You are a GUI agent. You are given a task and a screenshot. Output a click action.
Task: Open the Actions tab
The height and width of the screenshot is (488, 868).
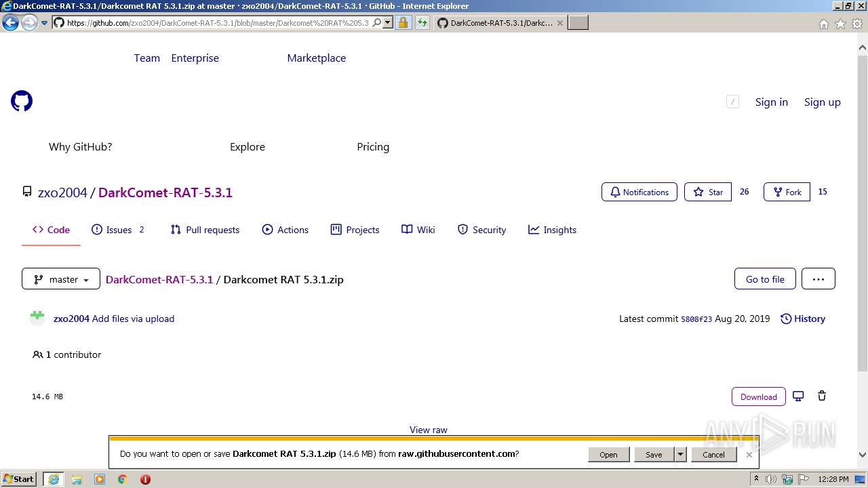[x=285, y=230]
